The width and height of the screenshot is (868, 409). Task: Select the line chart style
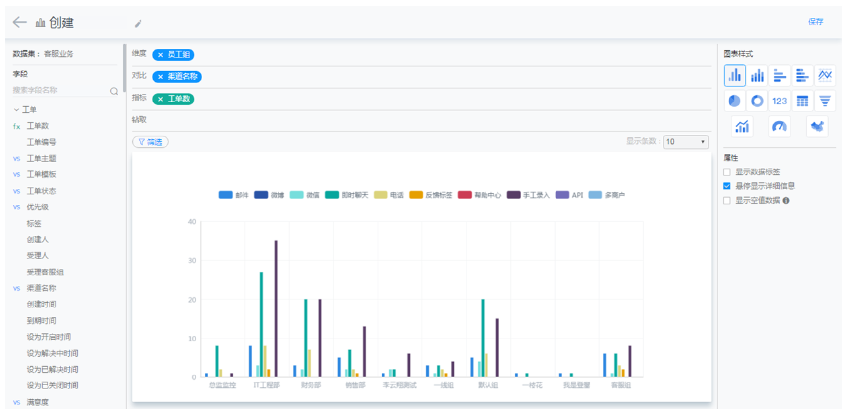[825, 75]
